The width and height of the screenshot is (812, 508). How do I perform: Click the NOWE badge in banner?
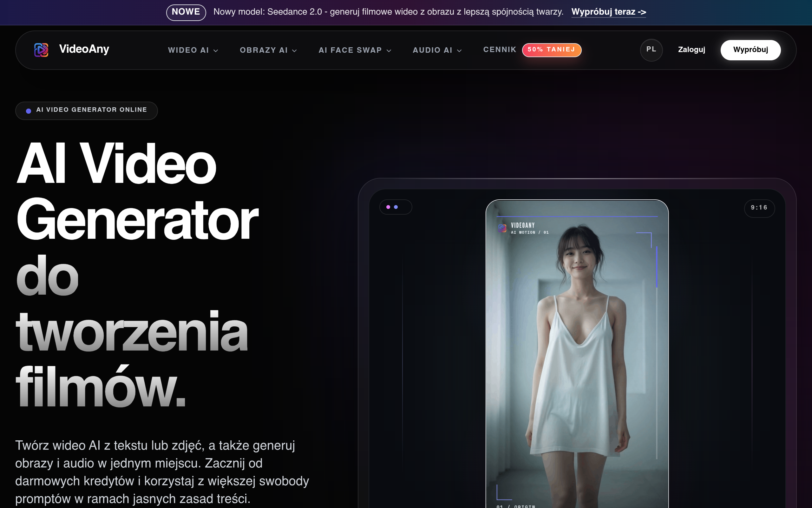click(x=186, y=12)
